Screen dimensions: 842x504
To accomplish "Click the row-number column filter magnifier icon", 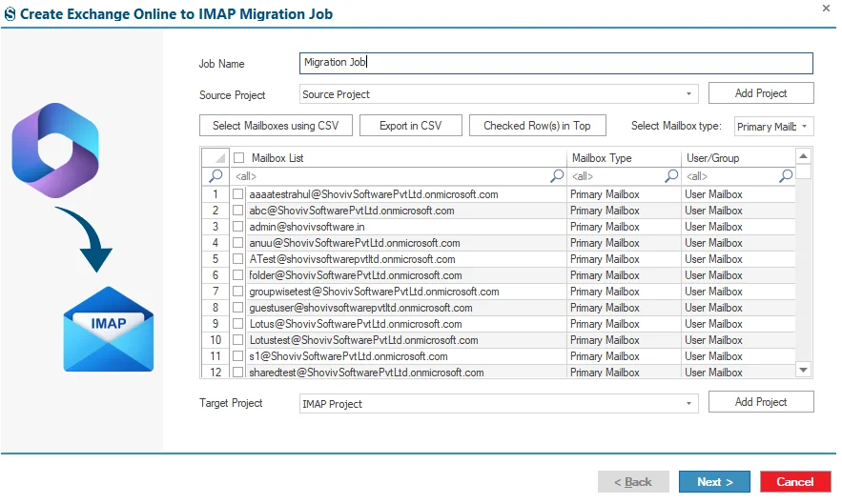I will [x=216, y=175].
